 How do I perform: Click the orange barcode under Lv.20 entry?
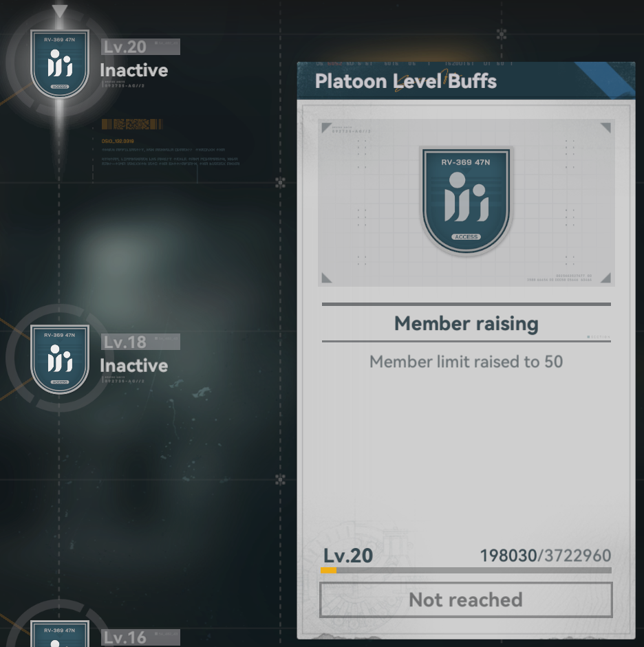point(132,124)
